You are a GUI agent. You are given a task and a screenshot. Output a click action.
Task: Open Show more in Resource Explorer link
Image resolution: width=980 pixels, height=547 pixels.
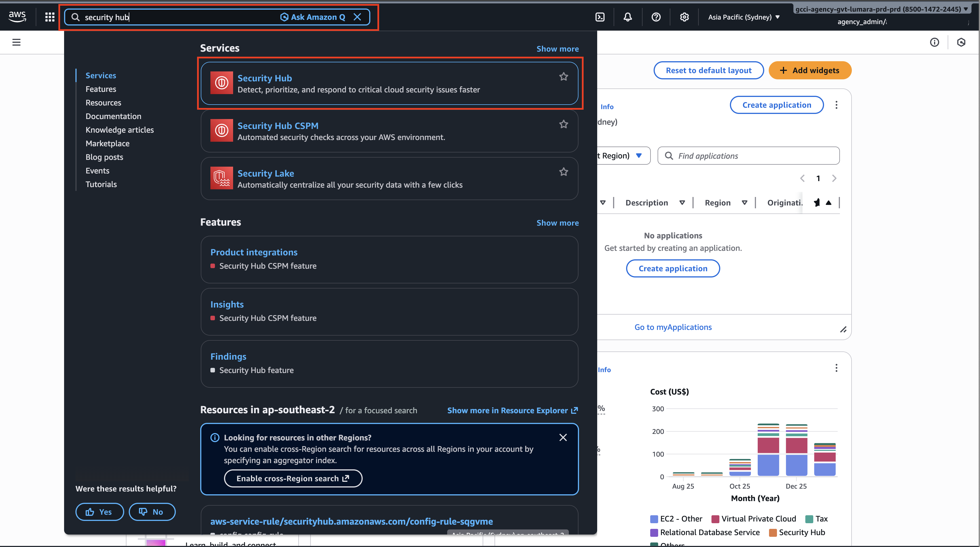(512, 410)
